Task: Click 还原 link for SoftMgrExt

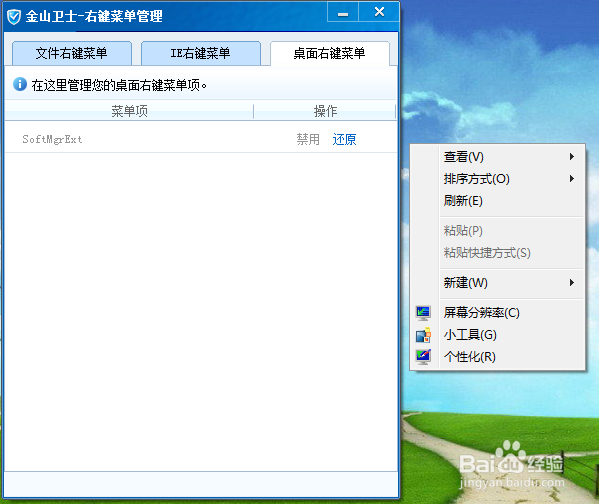Action: (344, 139)
